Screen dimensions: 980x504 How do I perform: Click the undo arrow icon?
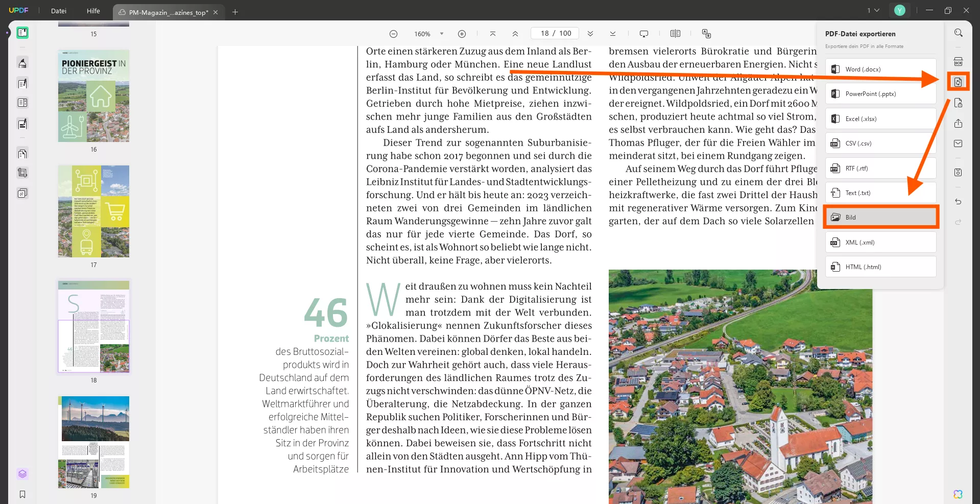959,202
